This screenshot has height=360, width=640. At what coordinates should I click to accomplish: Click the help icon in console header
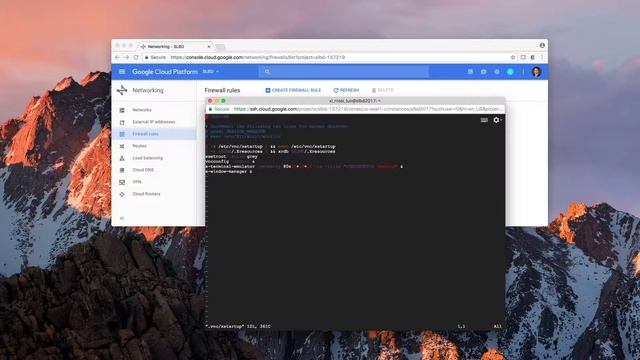[x=497, y=72]
